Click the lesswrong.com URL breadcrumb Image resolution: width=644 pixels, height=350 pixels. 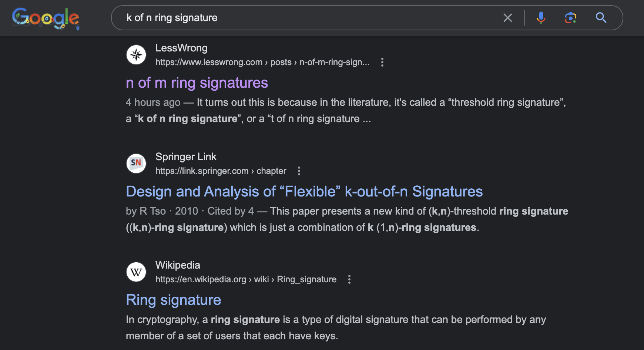pyautogui.click(x=262, y=62)
